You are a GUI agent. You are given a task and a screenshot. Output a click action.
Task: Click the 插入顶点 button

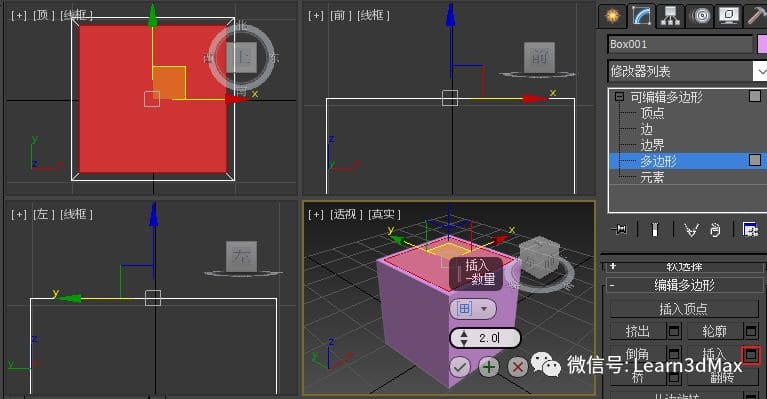[683, 309]
